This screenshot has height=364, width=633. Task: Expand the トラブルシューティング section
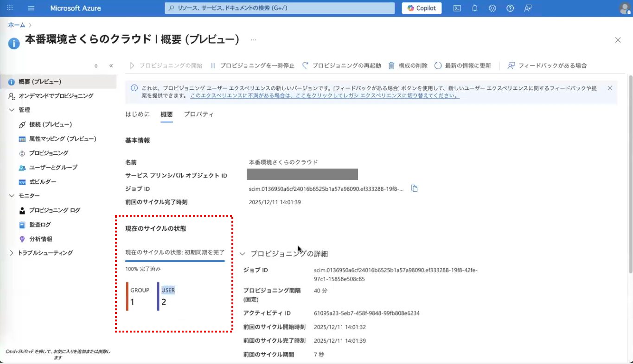coord(12,253)
